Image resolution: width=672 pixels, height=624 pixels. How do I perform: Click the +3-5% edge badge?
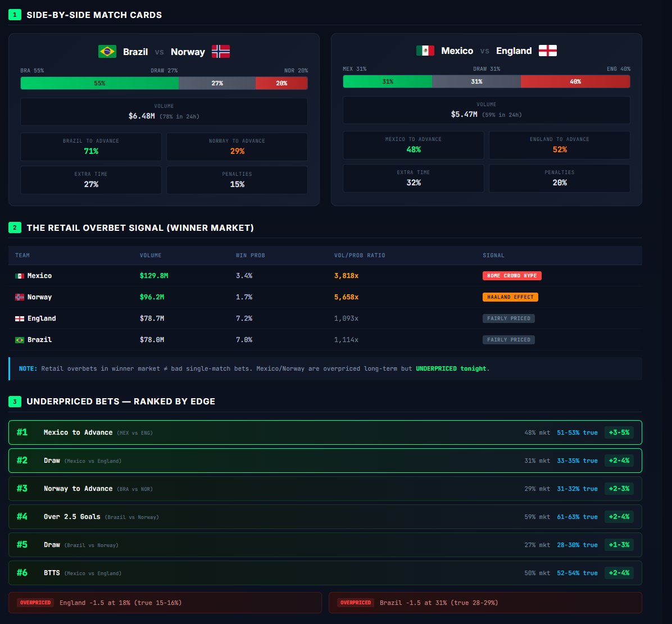tap(619, 432)
